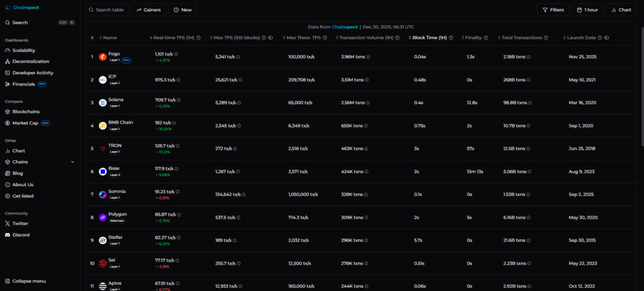The height and width of the screenshot is (291, 644).
Task: Click the Chart button above the table
Action: (621, 10)
